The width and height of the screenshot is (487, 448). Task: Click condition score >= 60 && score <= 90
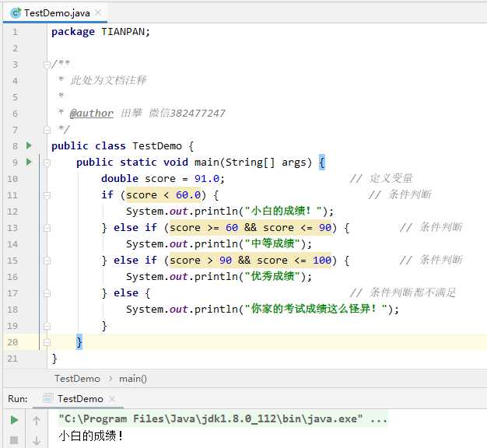(251, 228)
